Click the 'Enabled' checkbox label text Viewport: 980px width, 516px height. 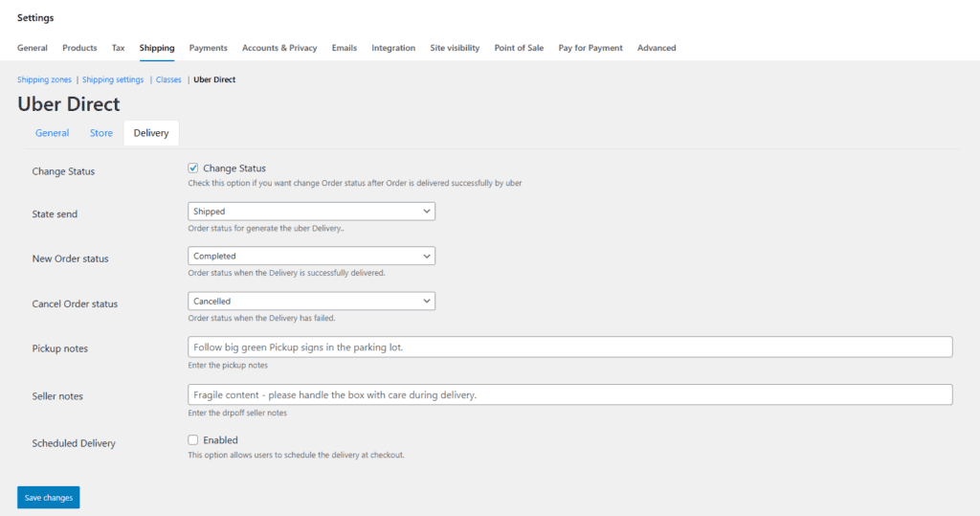(x=220, y=440)
